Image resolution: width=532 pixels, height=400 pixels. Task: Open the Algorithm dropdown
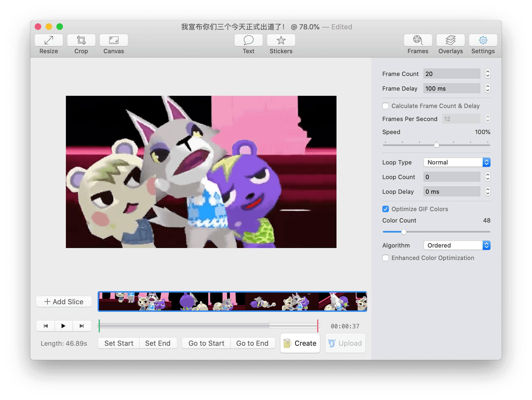pyautogui.click(x=457, y=245)
